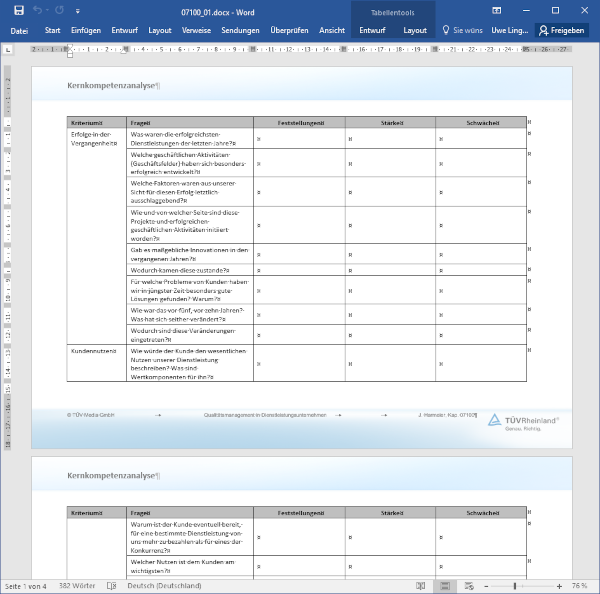The width and height of the screenshot is (600, 594).
Task: Click the Undo arrow icon
Action: coord(38,10)
